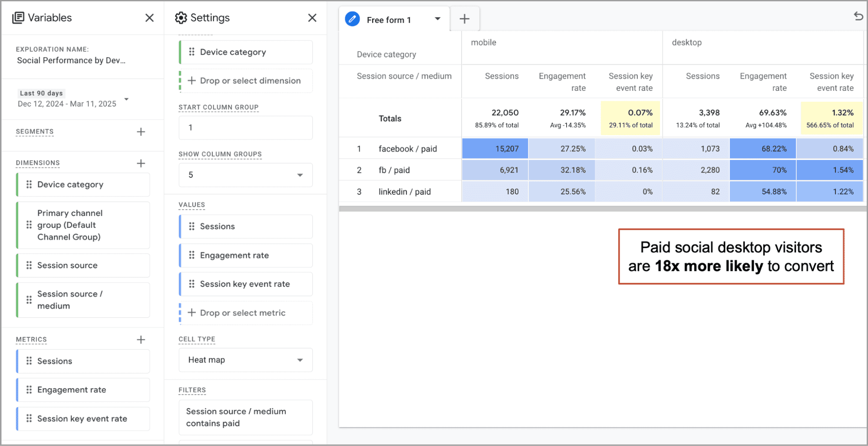Grab handle of Sessions in Metrics list
This screenshot has height=446, width=868.
(x=29, y=361)
